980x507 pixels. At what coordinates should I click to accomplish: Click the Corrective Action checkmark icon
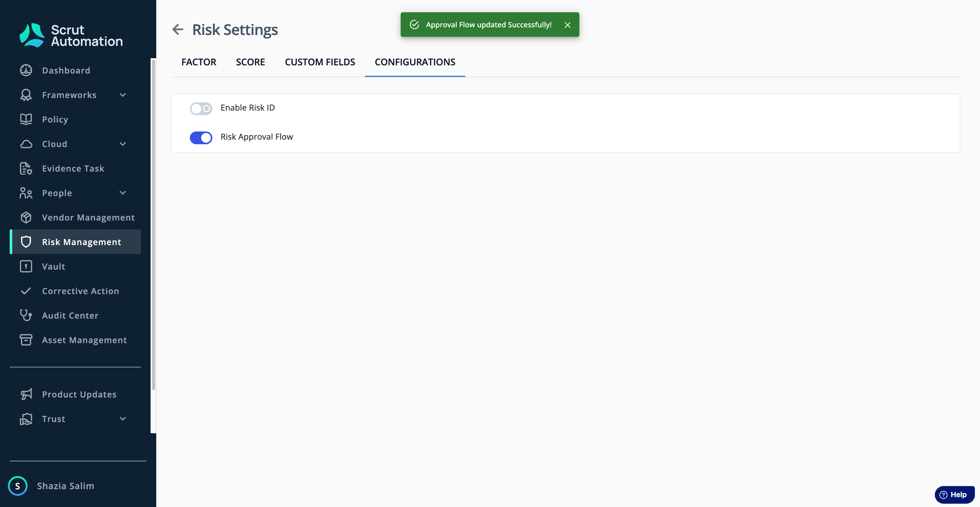[26, 291]
